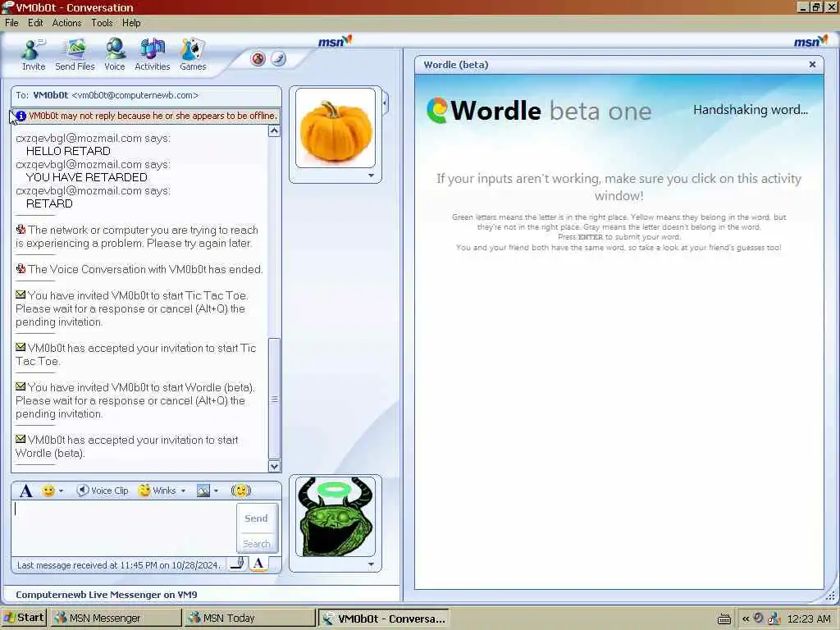
Task: Switch to text typing mode tab
Action: coord(258,563)
